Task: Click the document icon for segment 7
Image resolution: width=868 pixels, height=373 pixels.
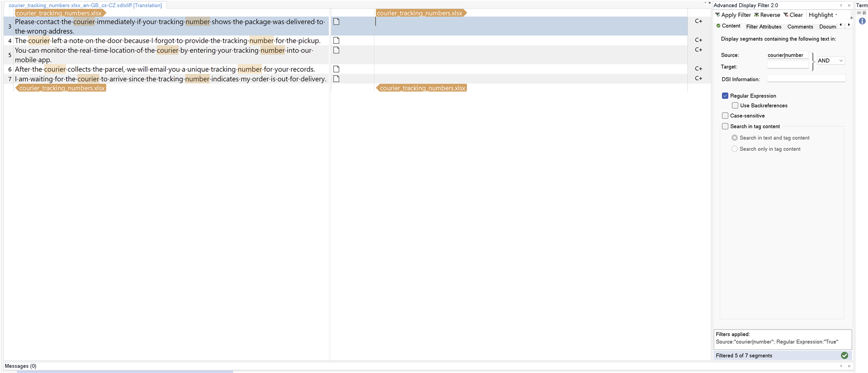Action: point(336,79)
